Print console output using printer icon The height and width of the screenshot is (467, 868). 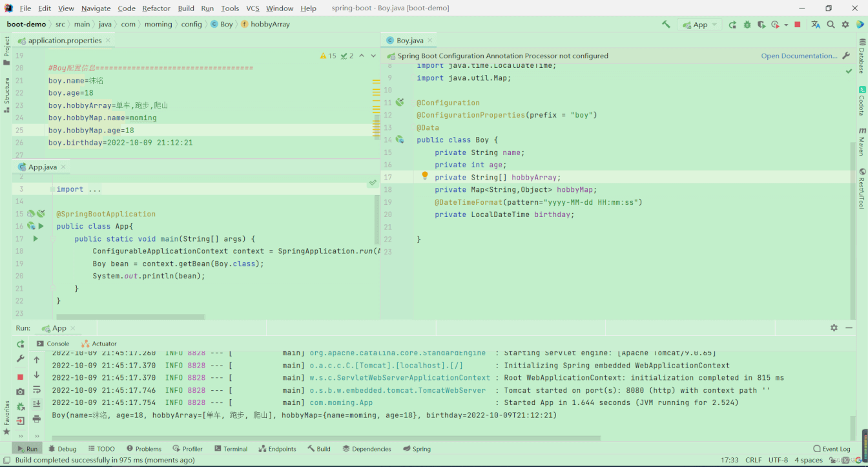click(37, 419)
